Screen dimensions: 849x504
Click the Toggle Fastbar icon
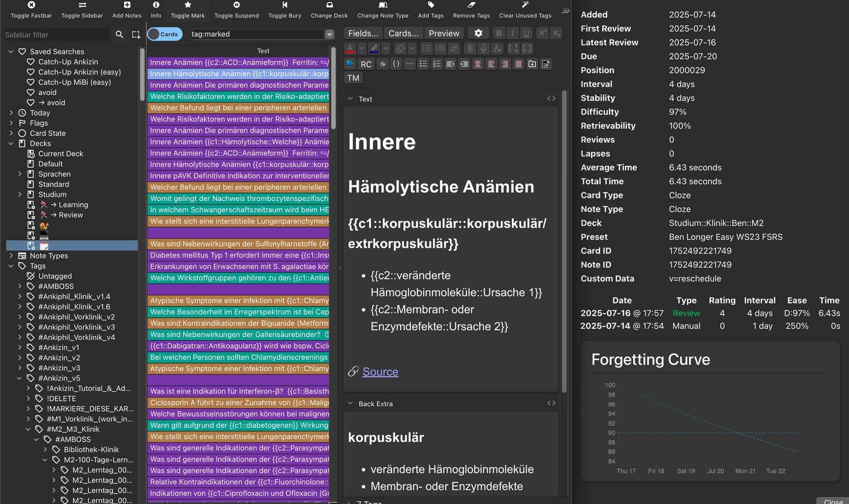tap(31, 5)
